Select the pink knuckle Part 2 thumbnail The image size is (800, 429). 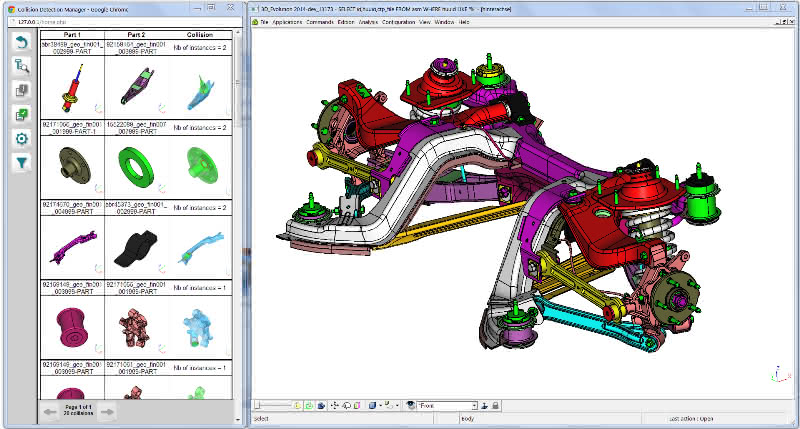point(136,327)
